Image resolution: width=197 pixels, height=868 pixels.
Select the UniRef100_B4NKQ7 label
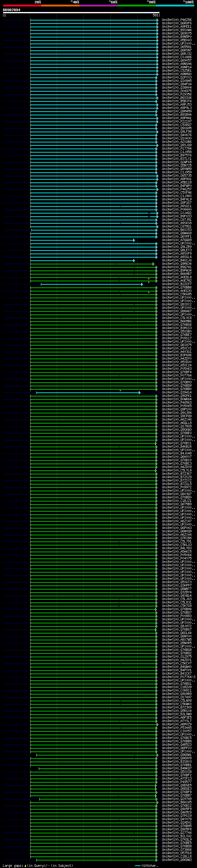coord(177,769)
